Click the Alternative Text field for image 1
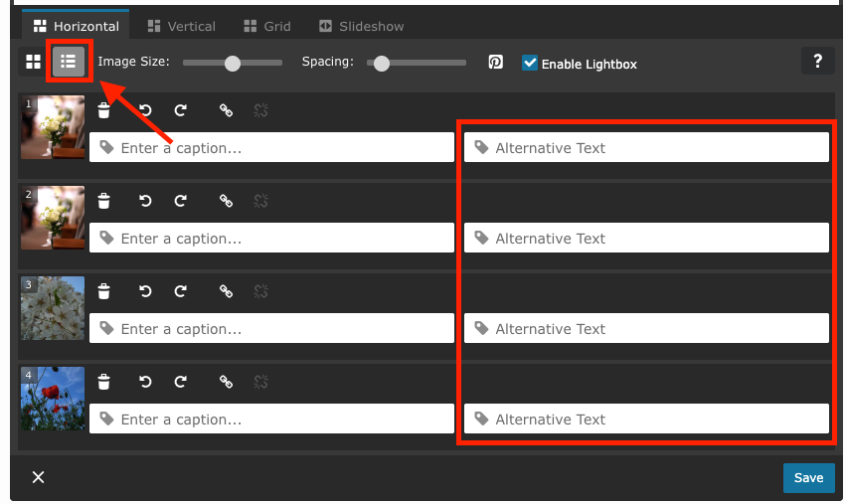Screen dimensions: 846x504 click(646, 147)
